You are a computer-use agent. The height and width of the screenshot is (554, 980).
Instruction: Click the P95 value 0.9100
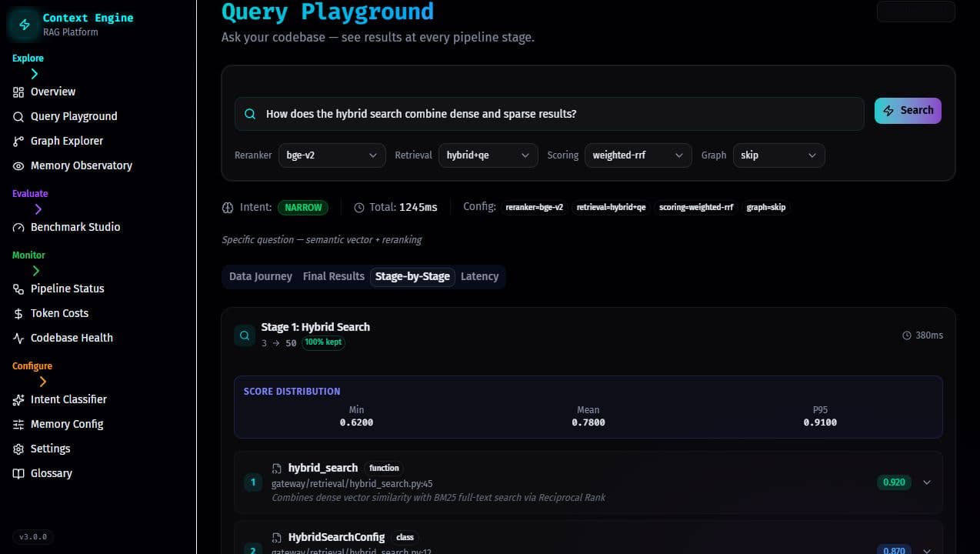tap(820, 422)
